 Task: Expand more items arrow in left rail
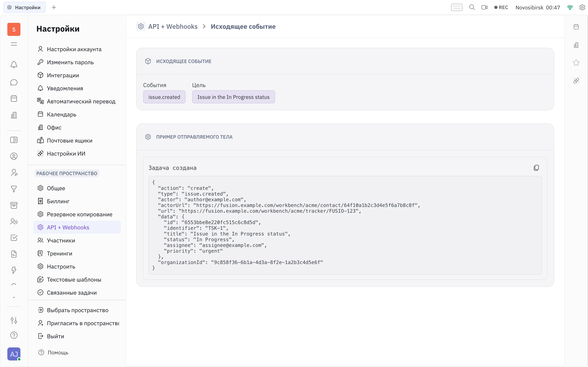[14, 297]
